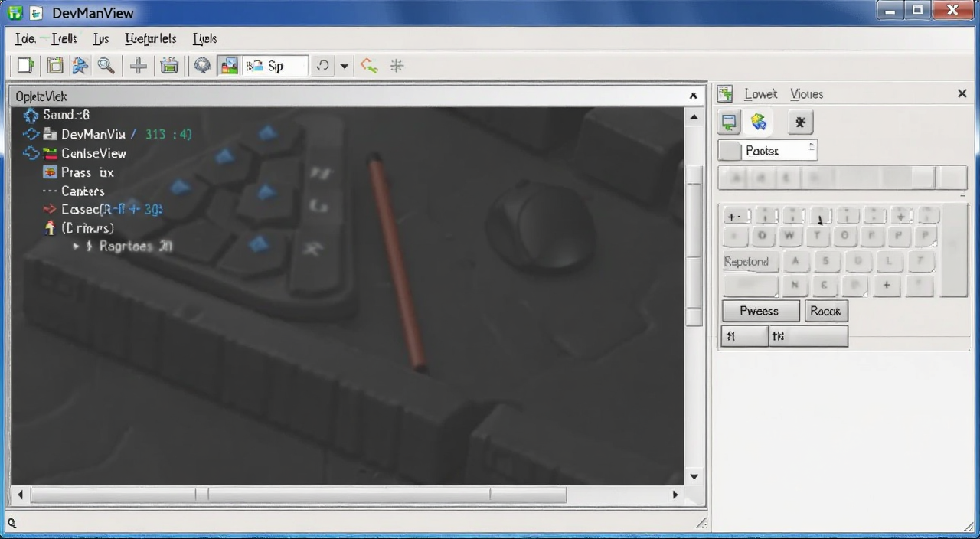Click the red arrow icon beside 'Easec'
The height and width of the screenshot is (539, 980).
[x=50, y=209]
